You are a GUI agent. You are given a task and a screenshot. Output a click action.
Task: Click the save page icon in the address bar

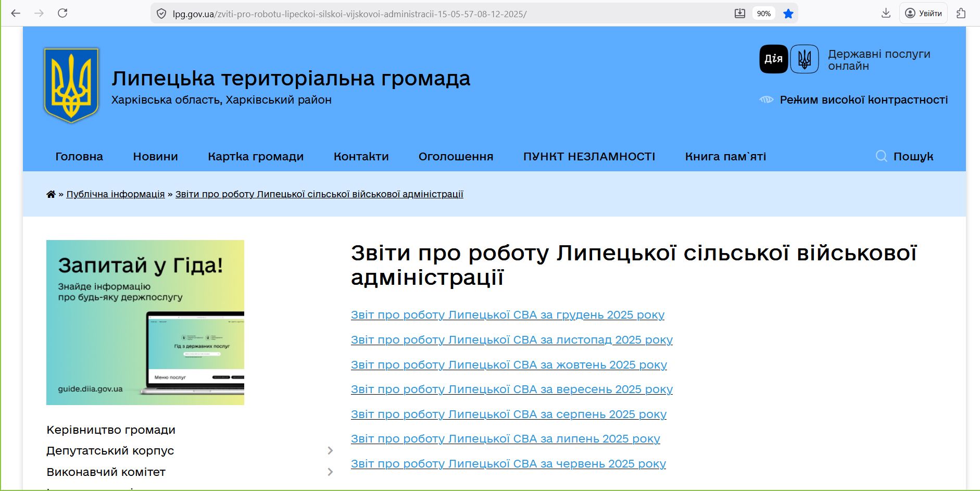point(740,13)
